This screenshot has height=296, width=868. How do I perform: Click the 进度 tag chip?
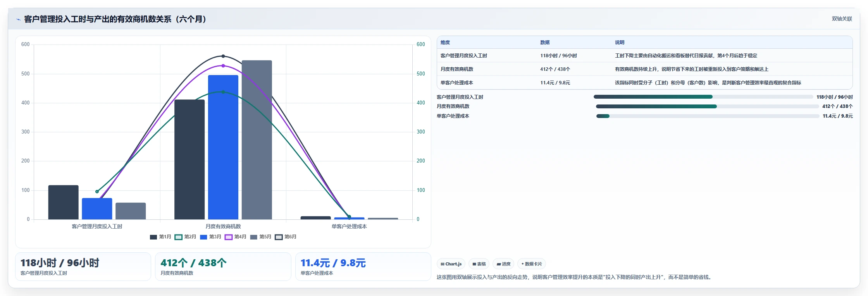[x=503, y=264]
